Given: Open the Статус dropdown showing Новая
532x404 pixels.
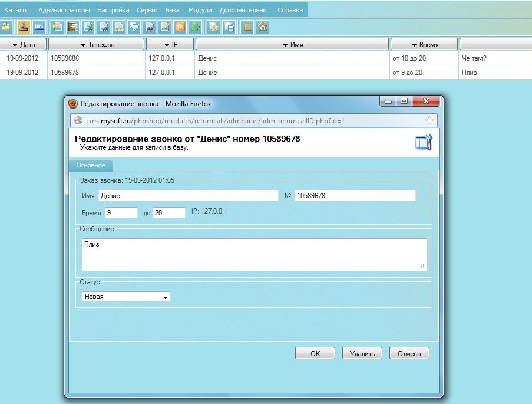Looking at the screenshot, I should tap(126, 297).
